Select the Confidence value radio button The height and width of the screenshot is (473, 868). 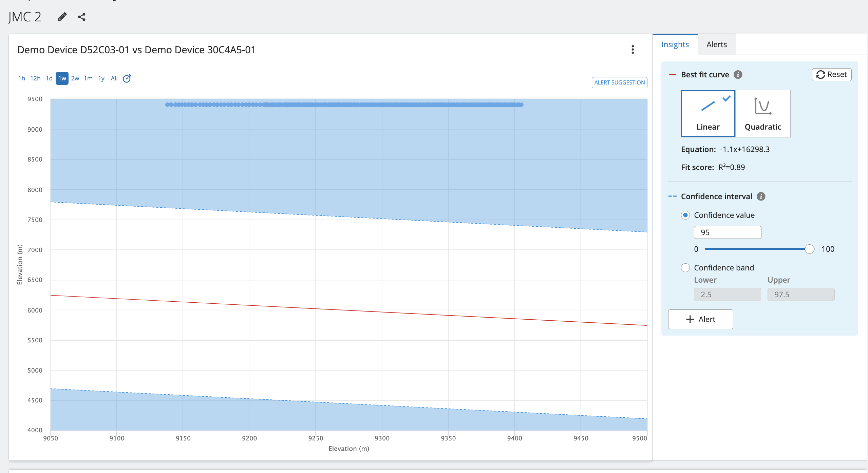pyautogui.click(x=685, y=215)
